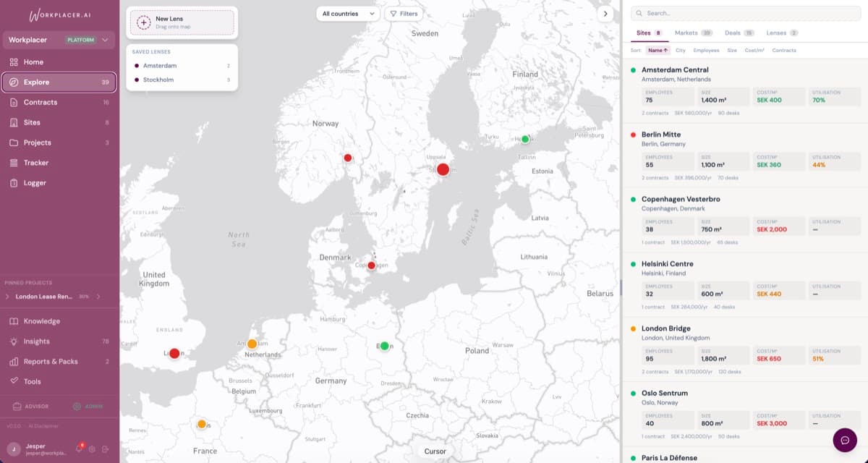The height and width of the screenshot is (463, 868).
Task: Select the Berlin green map marker
Action: click(385, 346)
